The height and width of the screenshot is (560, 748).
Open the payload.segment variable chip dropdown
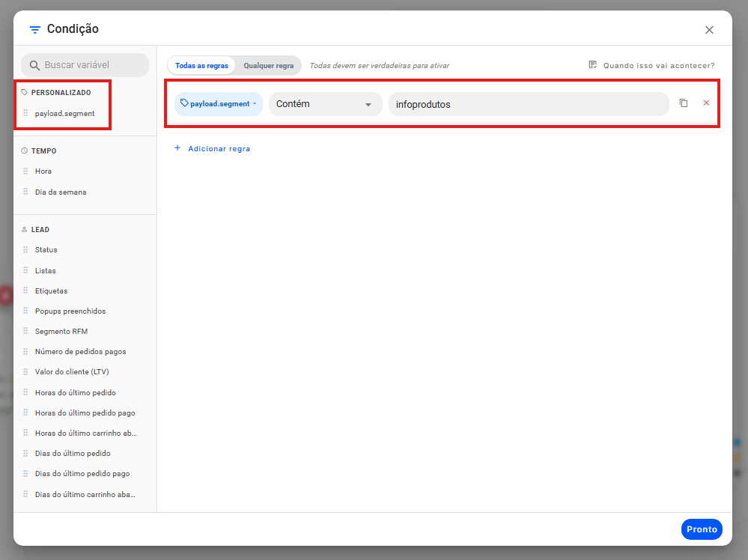tap(219, 104)
